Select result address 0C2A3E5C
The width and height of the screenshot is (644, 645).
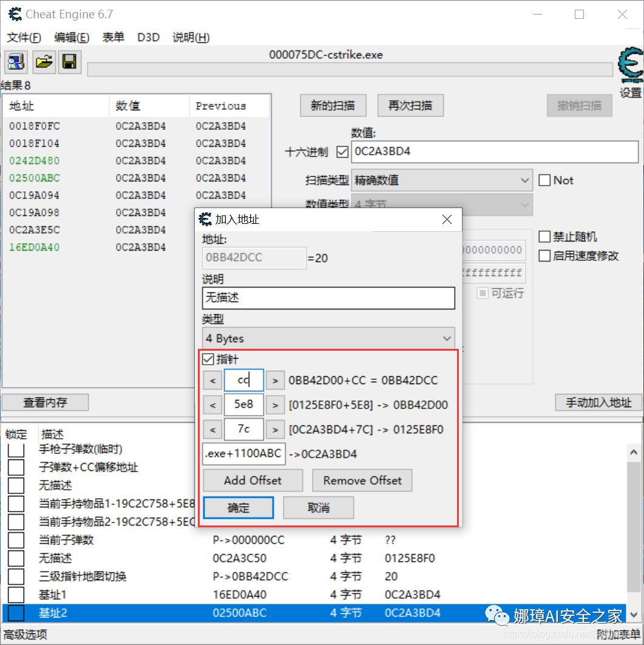[x=35, y=230]
